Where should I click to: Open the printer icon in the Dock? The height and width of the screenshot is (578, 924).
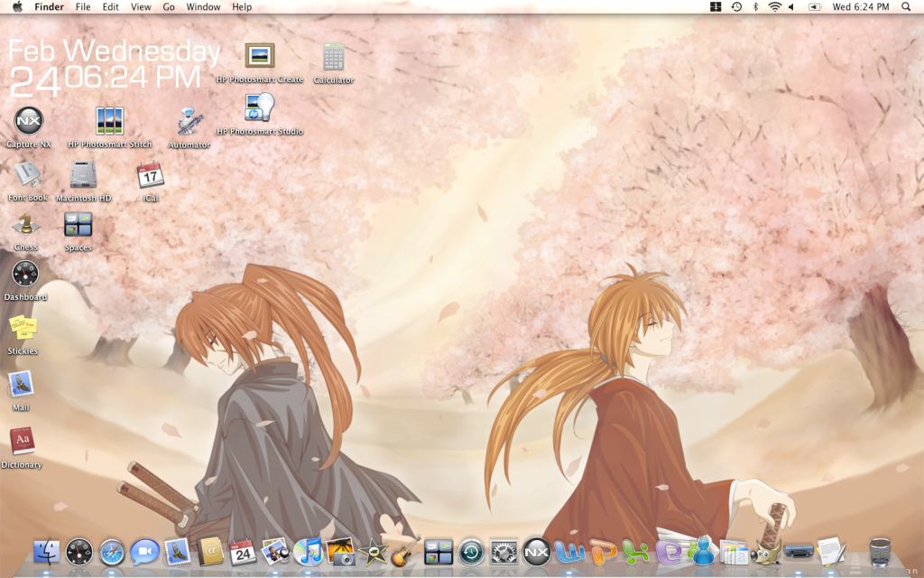pyautogui.click(x=799, y=553)
